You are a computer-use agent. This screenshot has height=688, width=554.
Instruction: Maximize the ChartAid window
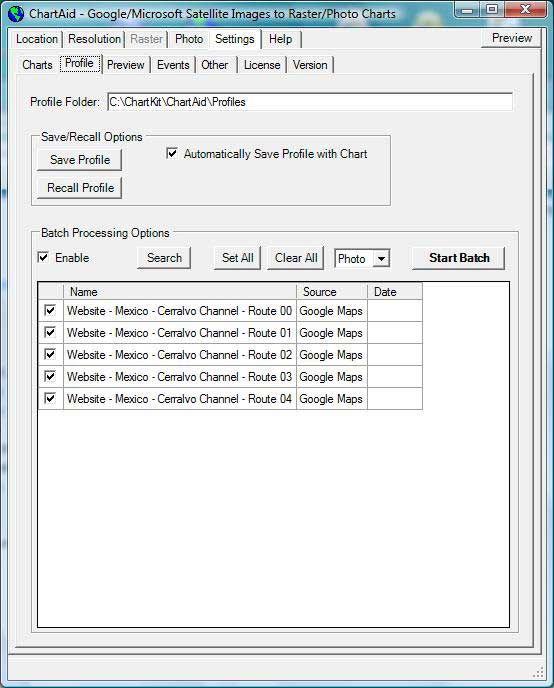[x=492, y=10]
